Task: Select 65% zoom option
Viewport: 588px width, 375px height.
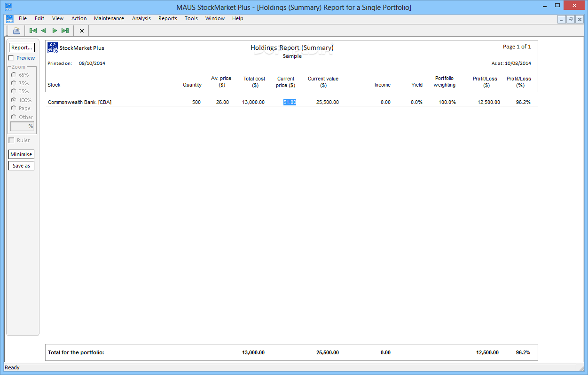Action: [13, 75]
